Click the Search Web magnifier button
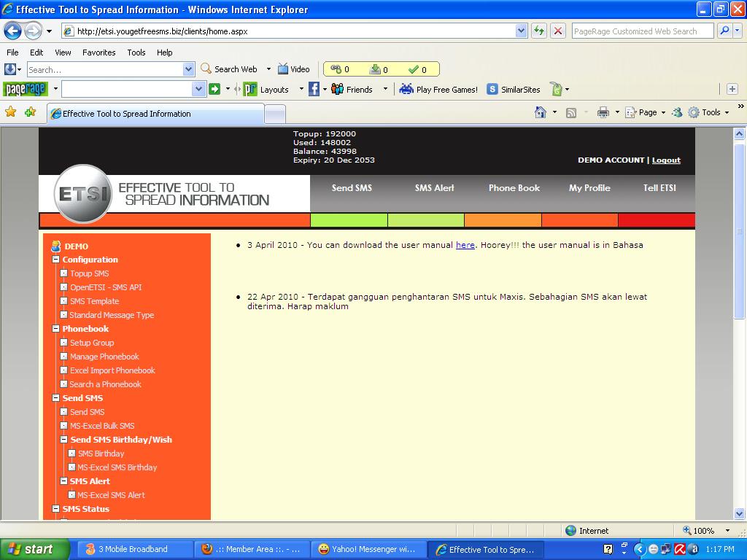 point(229,69)
